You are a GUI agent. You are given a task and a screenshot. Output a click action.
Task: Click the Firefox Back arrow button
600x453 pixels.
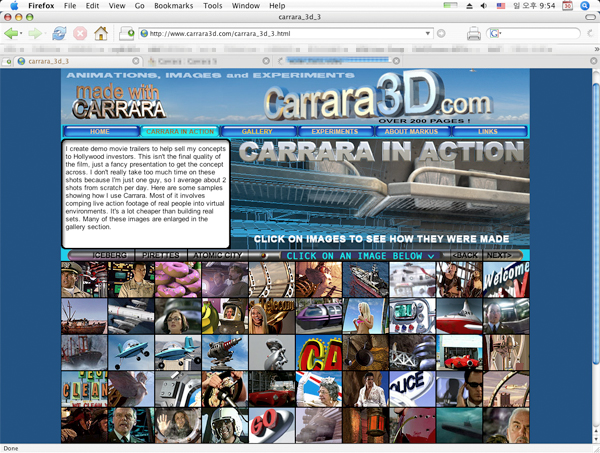point(10,34)
